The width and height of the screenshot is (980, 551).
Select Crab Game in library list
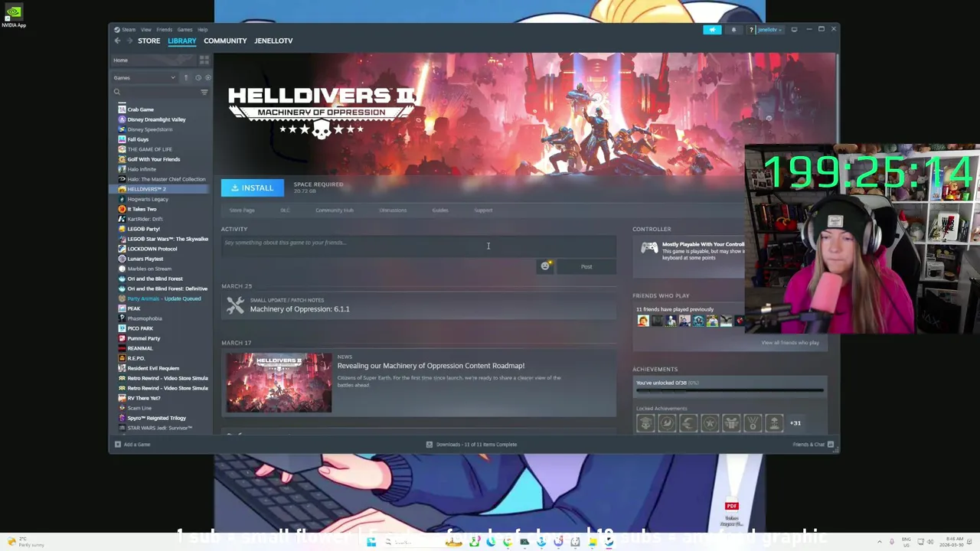[x=140, y=109]
